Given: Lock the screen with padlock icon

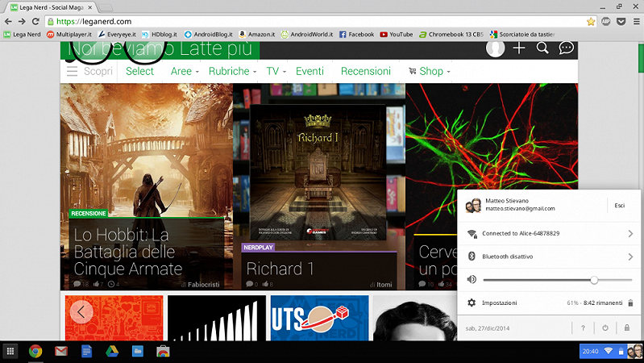Looking at the screenshot, I should (x=627, y=328).
